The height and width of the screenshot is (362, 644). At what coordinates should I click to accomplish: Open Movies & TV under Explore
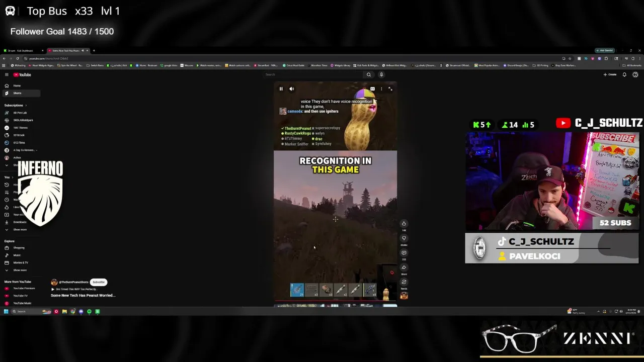pyautogui.click(x=20, y=262)
